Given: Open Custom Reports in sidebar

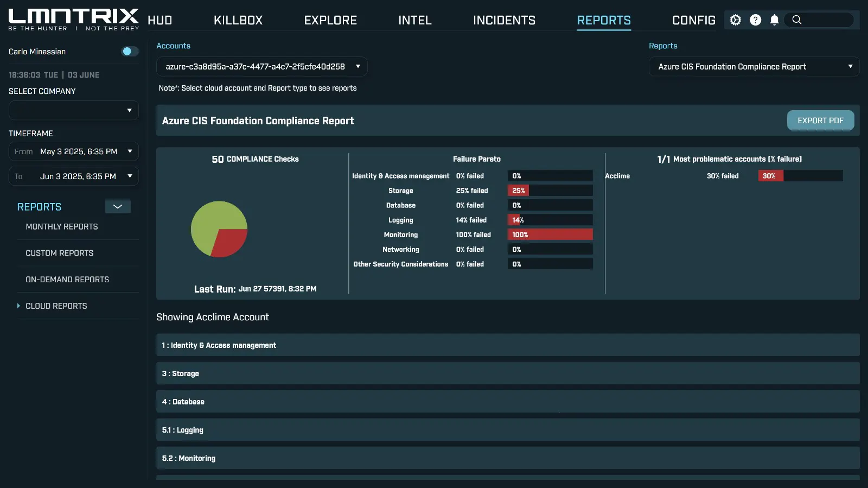Looking at the screenshot, I should (60, 253).
